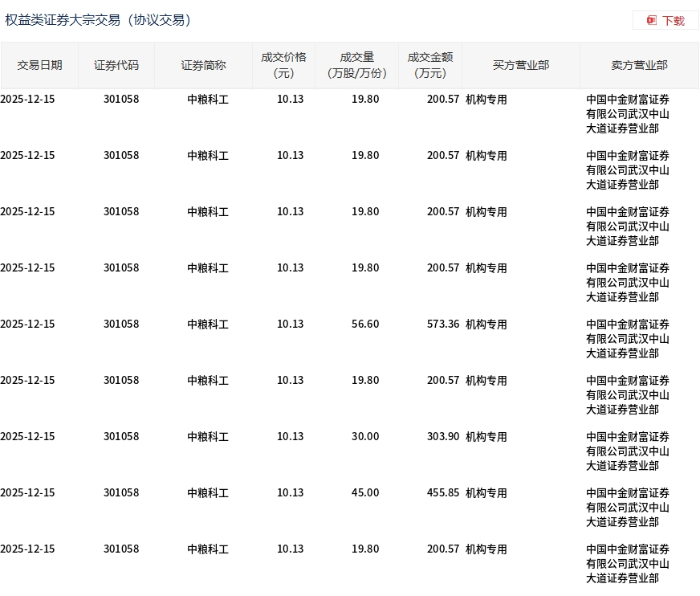Select the 卖方营业部 column header

coord(639,65)
